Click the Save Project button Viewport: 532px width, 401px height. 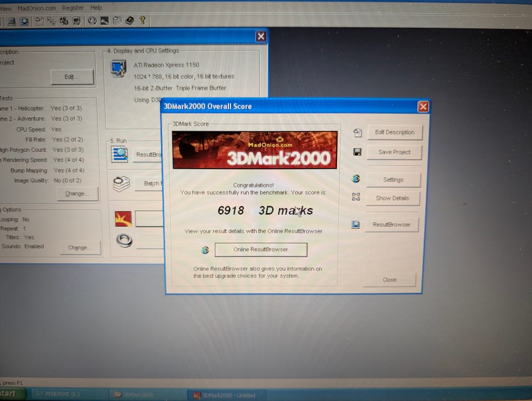pos(394,152)
